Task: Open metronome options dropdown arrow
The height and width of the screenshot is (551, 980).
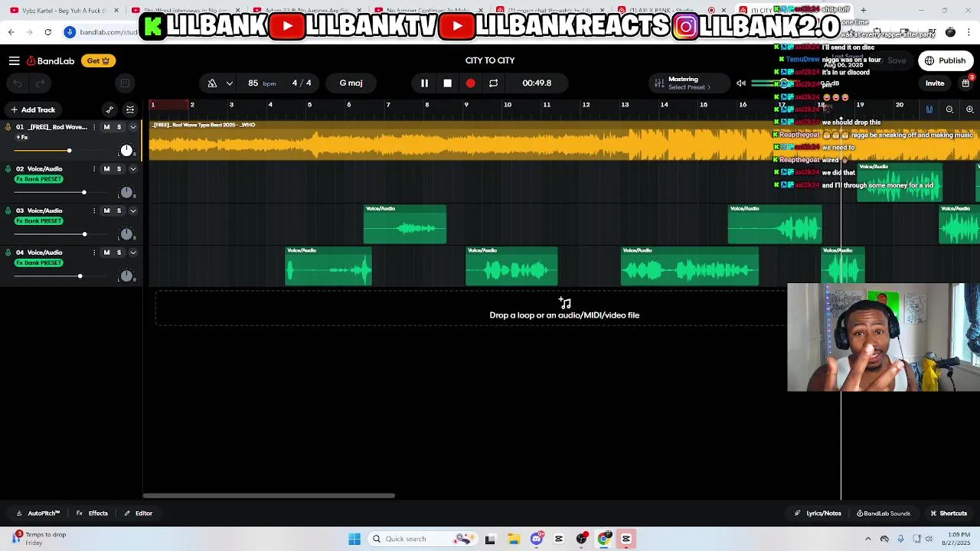Action: pos(229,83)
